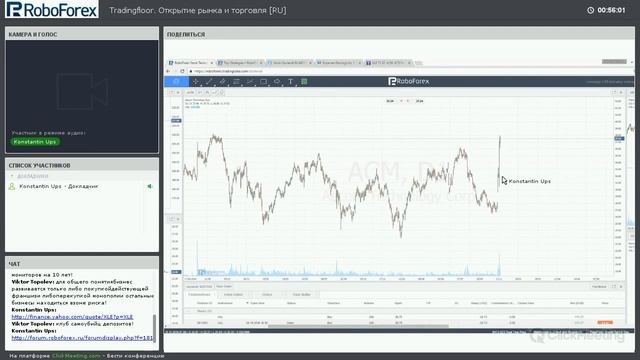Viewport: 640px width, 360px height.
Task: Open the chart symbol field in chart toolbar
Action: 190,93
